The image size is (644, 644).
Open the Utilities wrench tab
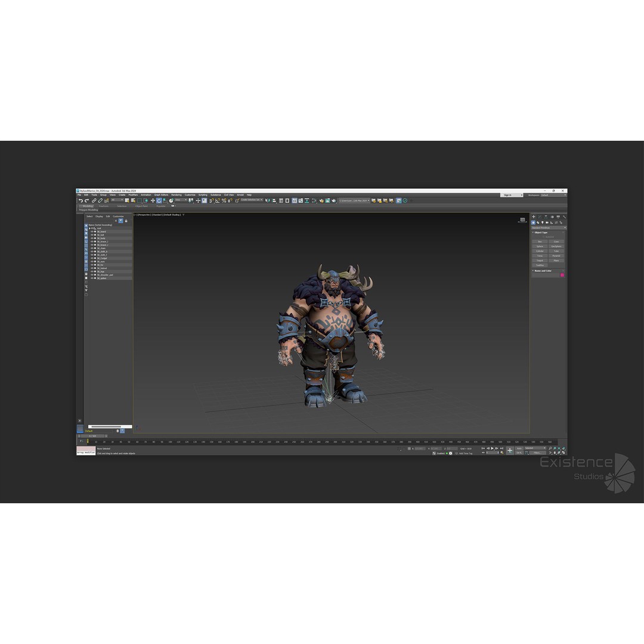(564, 216)
